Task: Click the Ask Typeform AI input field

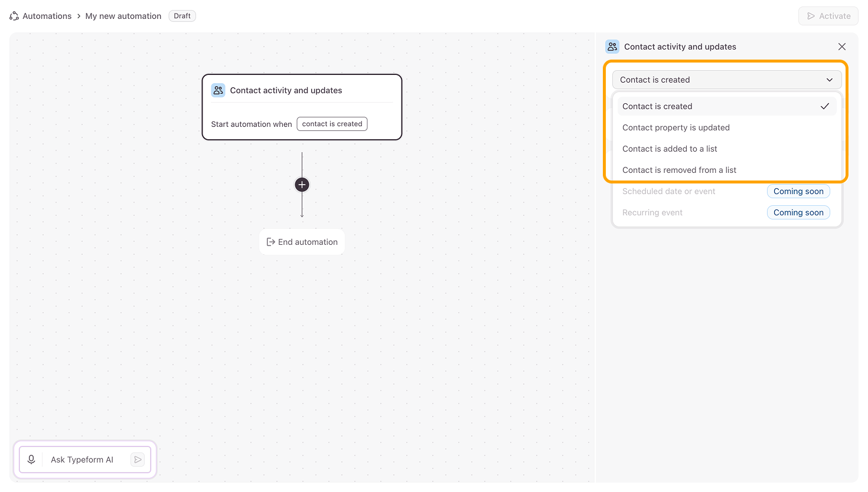Action: point(86,460)
